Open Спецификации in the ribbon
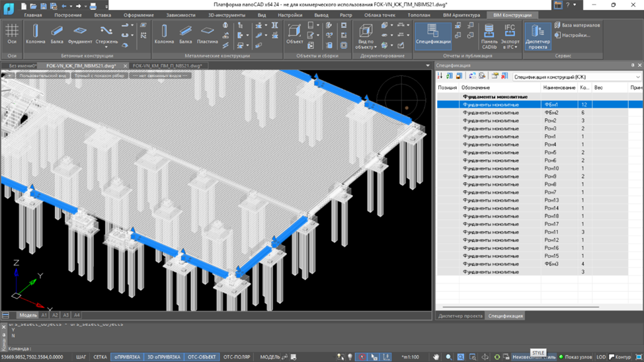Viewport: 644px width, 362px height. click(x=433, y=34)
